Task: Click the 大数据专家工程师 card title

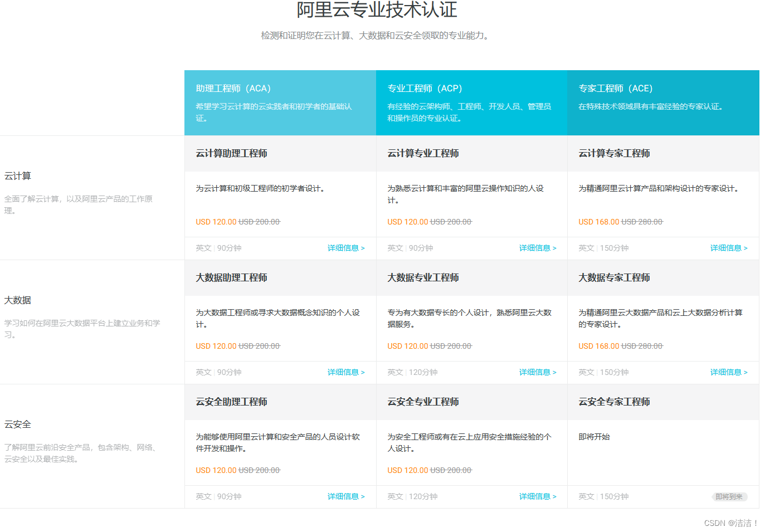Action: tap(614, 277)
